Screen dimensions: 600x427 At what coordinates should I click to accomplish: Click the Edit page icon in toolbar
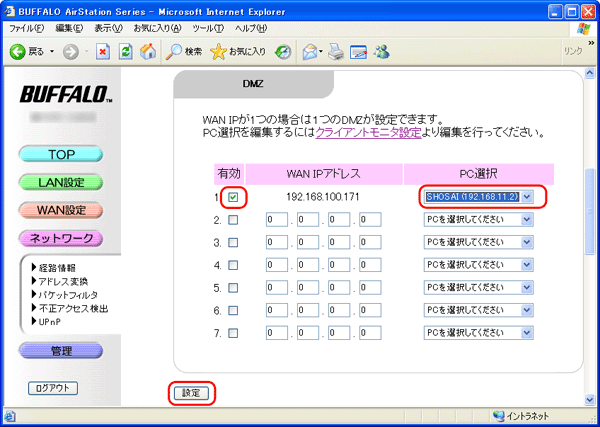coord(359,52)
